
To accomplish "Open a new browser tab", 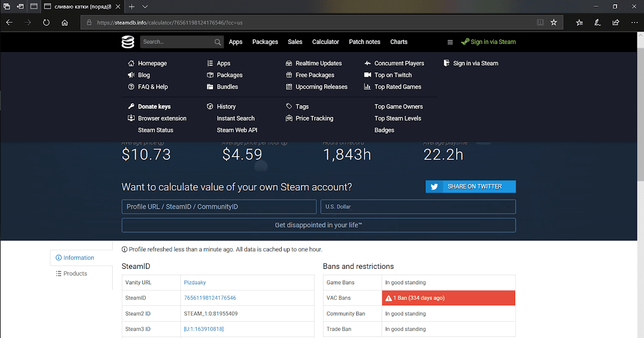I will 131,6.
